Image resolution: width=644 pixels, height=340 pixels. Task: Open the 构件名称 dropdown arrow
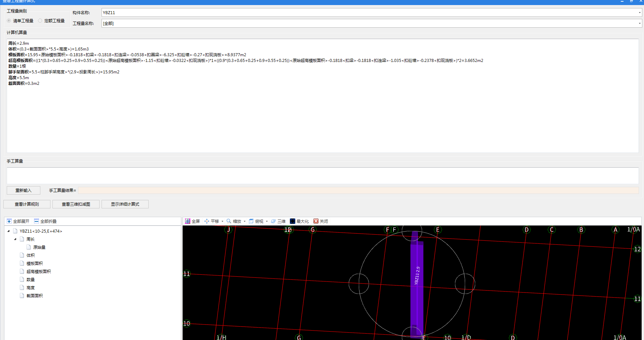pyautogui.click(x=639, y=13)
